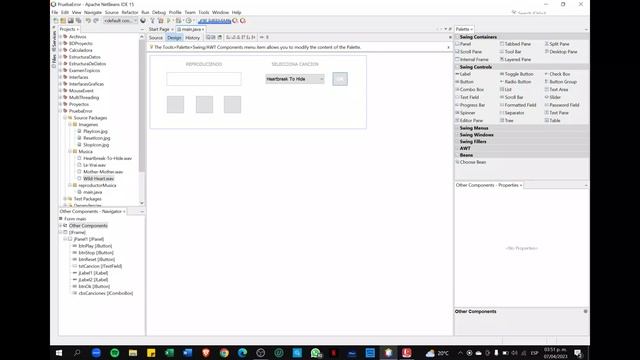Open the Run menu
Viewport: 640px width, 360px height.
[145, 13]
